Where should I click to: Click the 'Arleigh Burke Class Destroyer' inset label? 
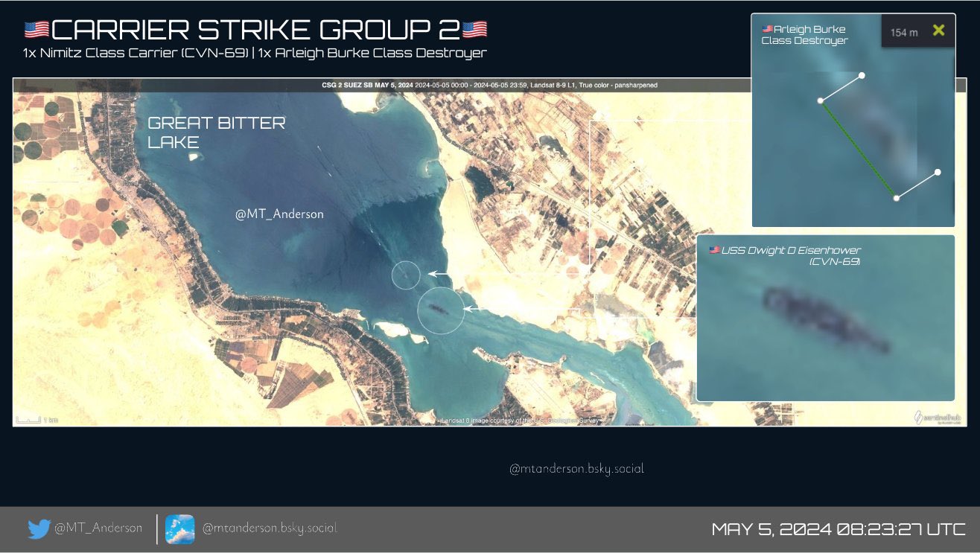coord(804,35)
